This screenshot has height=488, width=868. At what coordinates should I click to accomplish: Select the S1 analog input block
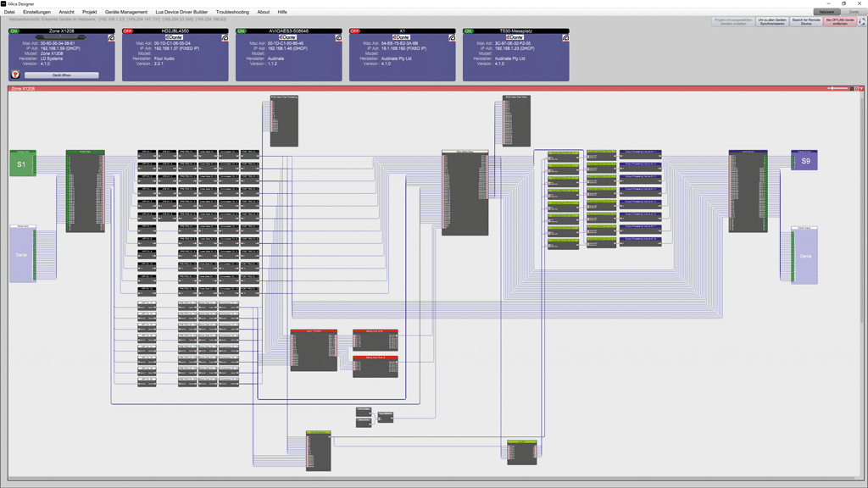23,164
